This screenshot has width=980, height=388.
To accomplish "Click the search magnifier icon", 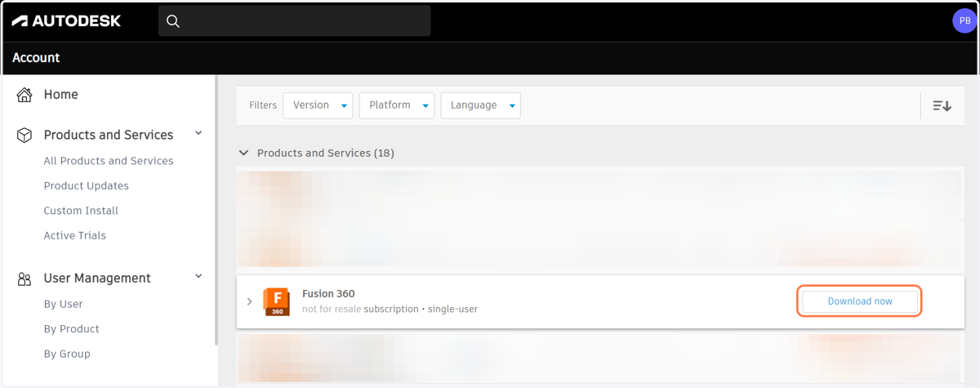I will (x=173, y=21).
